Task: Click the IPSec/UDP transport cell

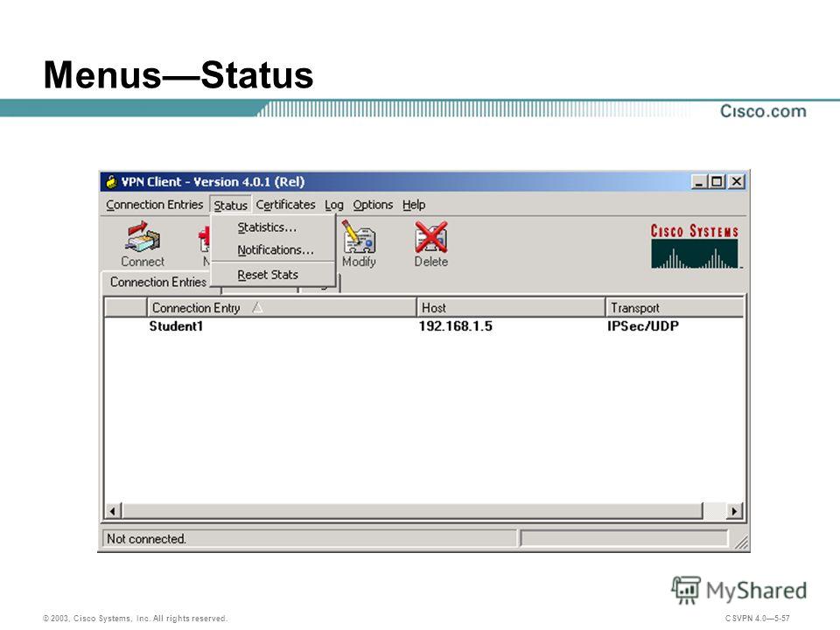Action: pos(643,326)
